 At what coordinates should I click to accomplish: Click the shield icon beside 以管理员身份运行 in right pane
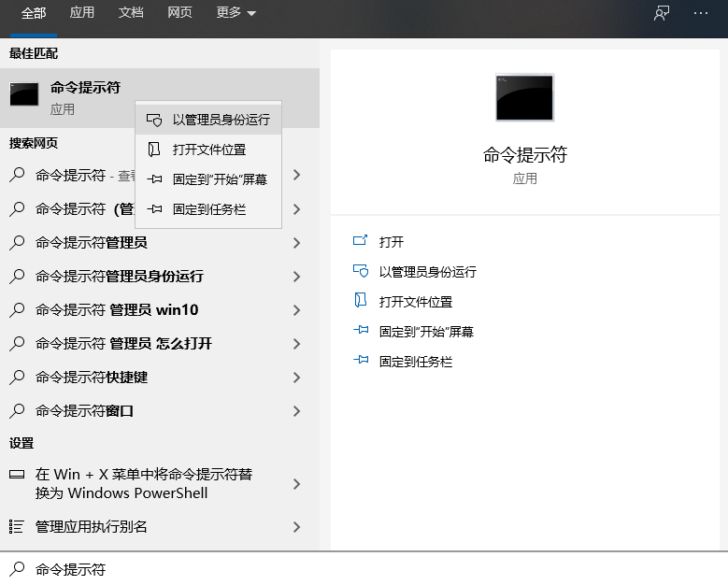pos(361,271)
